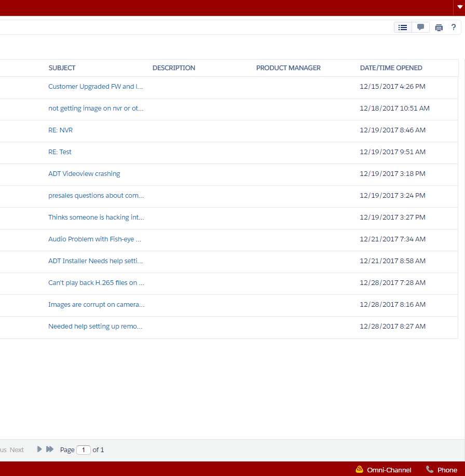Click date 12/19/2017 3:27 PM
The height and width of the screenshot is (476, 465).
click(392, 217)
